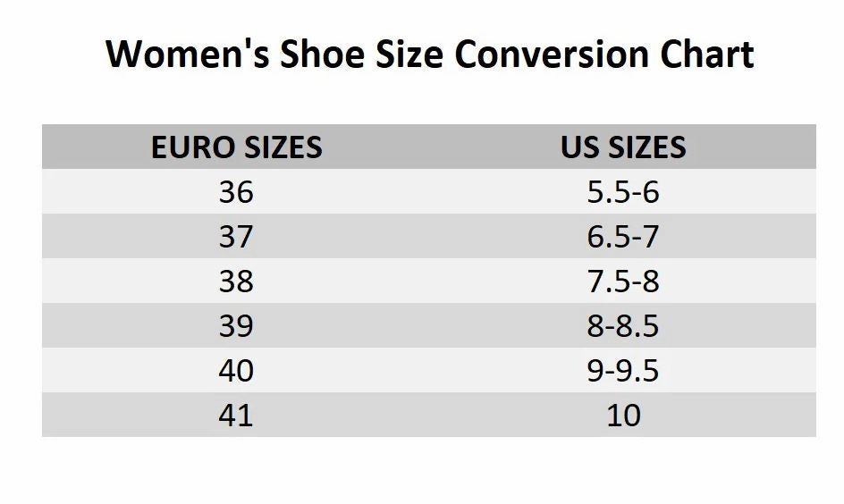
Task: Click the US size 7.5-8 cell
Action: (x=623, y=281)
